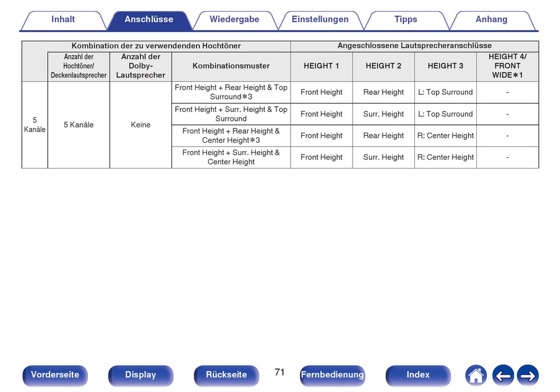Click 'Front Height + Surr. Height & Top Surround' pattern
560x392 pixels.
coord(231,114)
